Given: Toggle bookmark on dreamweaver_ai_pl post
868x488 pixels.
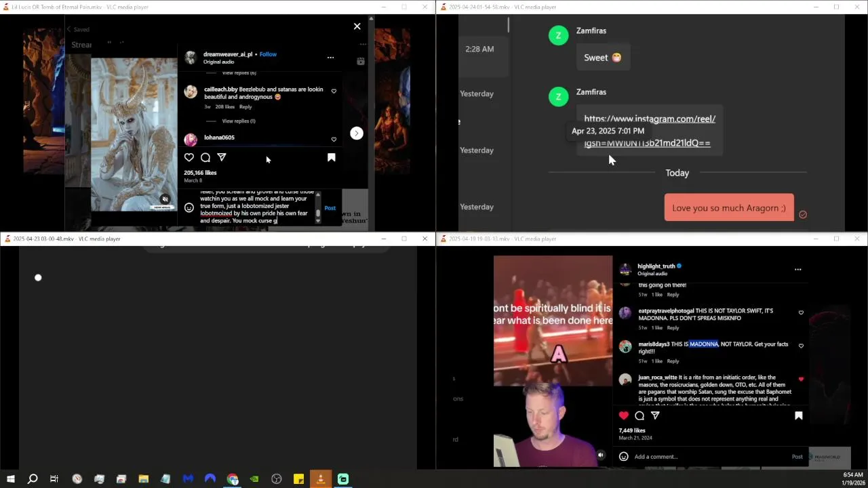Looking at the screenshot, I should point(332,157).
